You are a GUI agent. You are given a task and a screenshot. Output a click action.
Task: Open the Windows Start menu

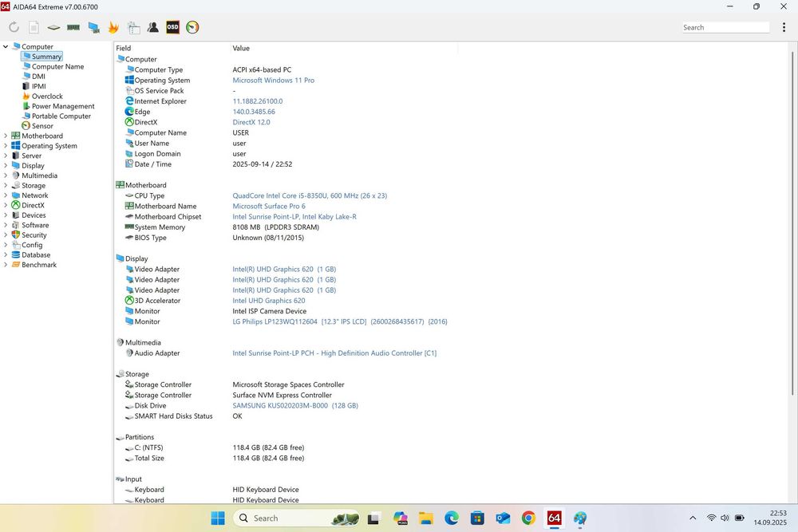[x=218, y=518]
